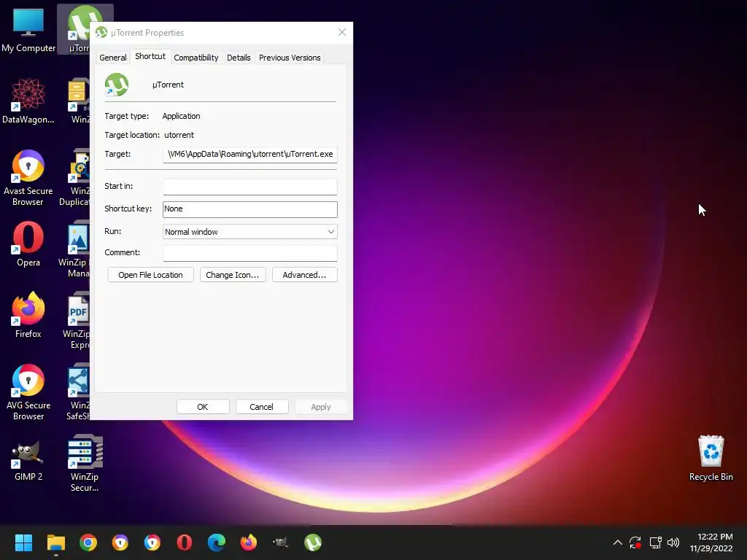The image size is (747, 560).
Task: Select the WinZip Image Manager desktop icon
Action: tap(74, 249)
